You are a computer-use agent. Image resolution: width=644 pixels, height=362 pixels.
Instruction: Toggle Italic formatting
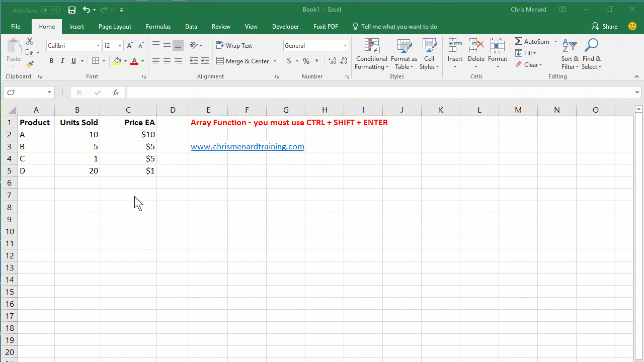pyautogui.click(x=62, y=61)
